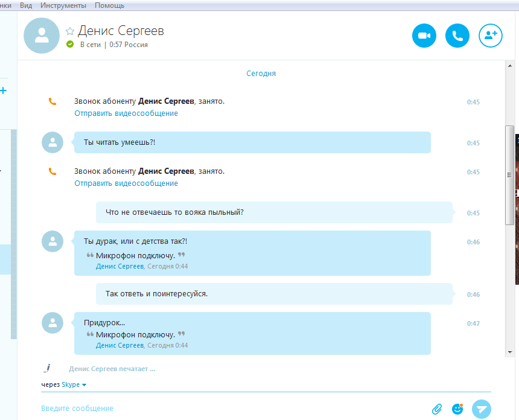Image resolution: width=519 pixels, height=420 pixels.
Task: Attach a file with the paperclip icon
Action: 437,409
